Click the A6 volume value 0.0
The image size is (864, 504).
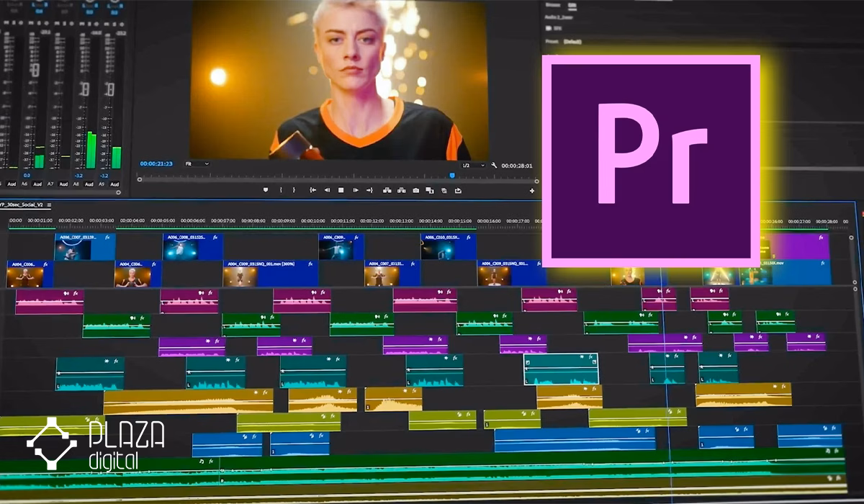(x=27, y=176)
